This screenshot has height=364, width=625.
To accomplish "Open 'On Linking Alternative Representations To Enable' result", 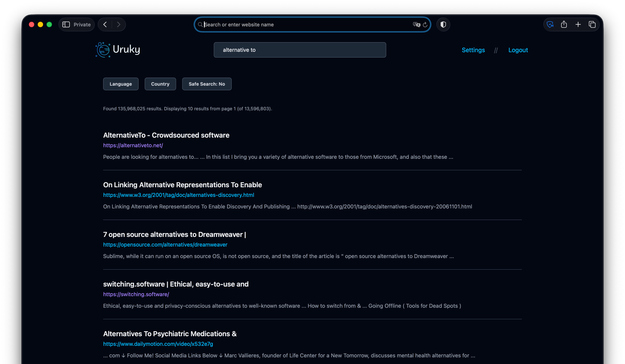I will [183, 185].
